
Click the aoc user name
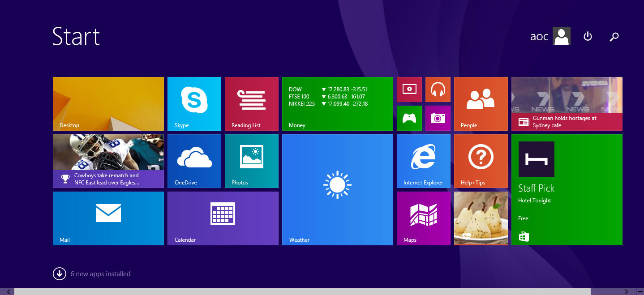coord(539,37)
